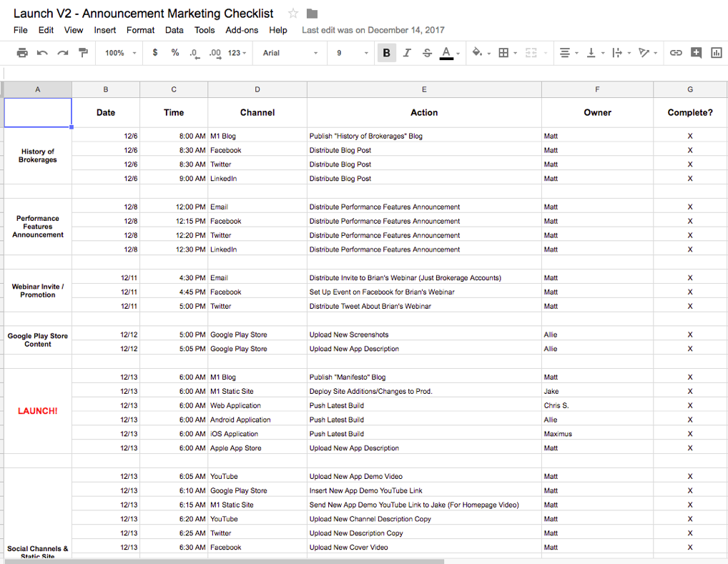Open text rotation options
Image resolution: width=728 pixels, height=564 pixels.
tap(644, 53)
